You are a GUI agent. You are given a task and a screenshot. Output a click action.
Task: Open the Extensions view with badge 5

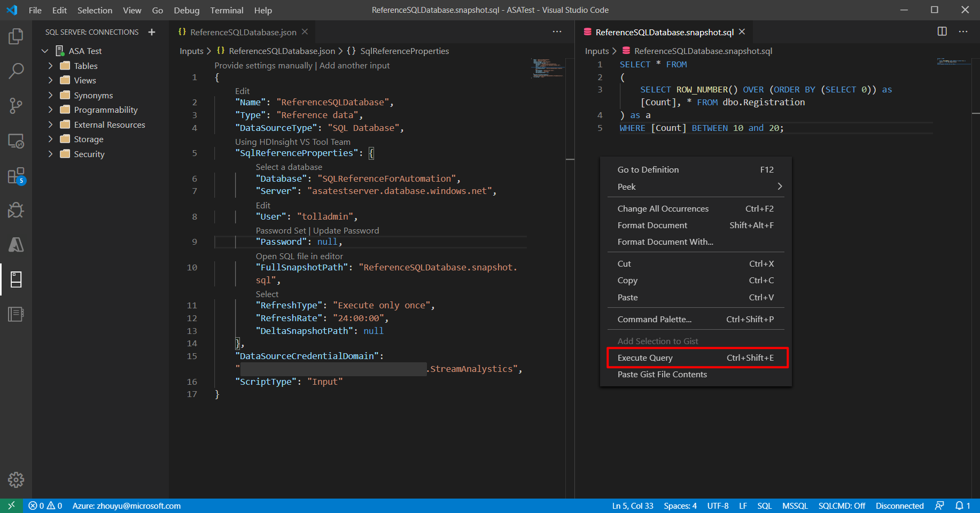[15, 175]
